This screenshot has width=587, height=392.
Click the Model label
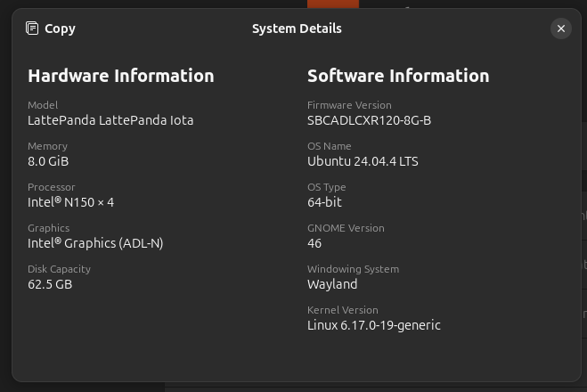(x=43, y=105)
